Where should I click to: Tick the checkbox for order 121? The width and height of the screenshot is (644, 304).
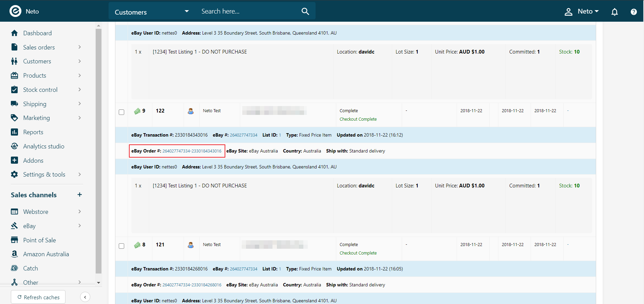click(x=121, y=246)
